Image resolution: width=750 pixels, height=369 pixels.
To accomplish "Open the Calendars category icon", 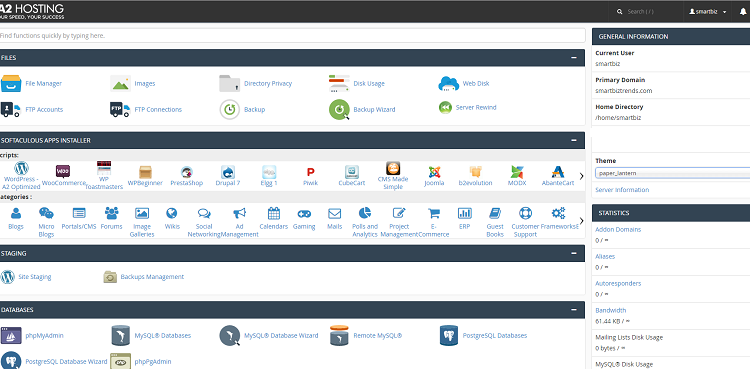I will (x=274, y=213).
